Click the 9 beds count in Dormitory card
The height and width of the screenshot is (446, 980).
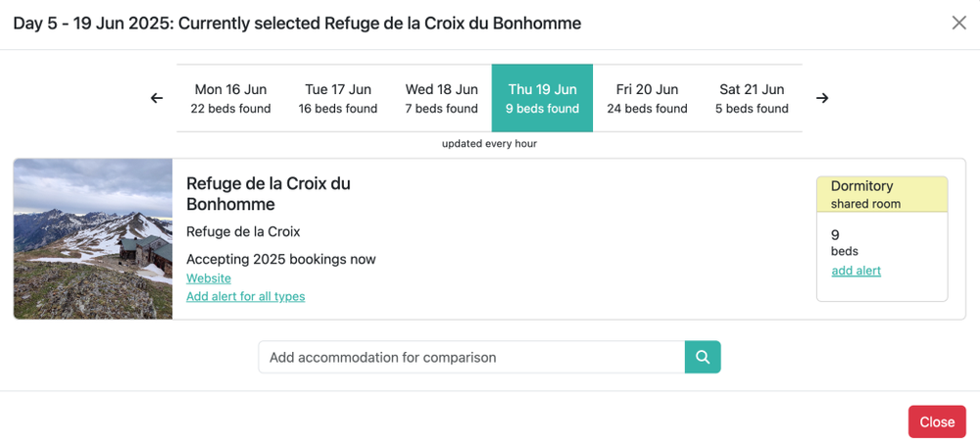[x=836, y=235]
